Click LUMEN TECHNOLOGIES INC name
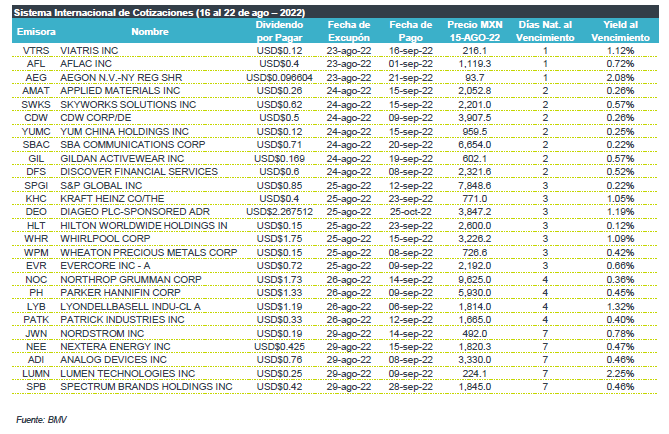This screenshot has height=434, width=669. click(x=128, y=374)
